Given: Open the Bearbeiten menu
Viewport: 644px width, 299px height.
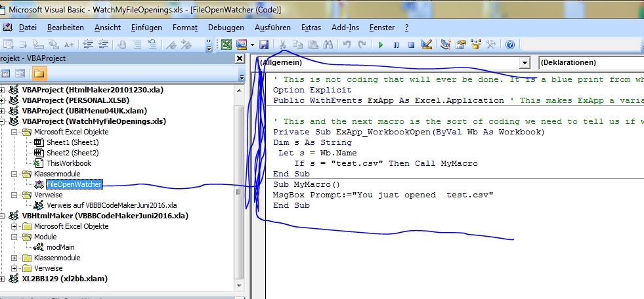Looking at the screenshot, I should 65,28.
